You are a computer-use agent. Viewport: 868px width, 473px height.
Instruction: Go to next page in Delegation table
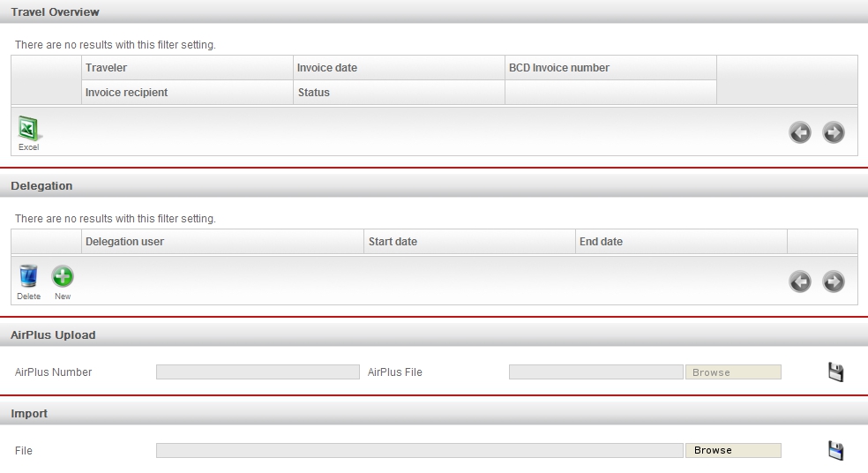833,282
